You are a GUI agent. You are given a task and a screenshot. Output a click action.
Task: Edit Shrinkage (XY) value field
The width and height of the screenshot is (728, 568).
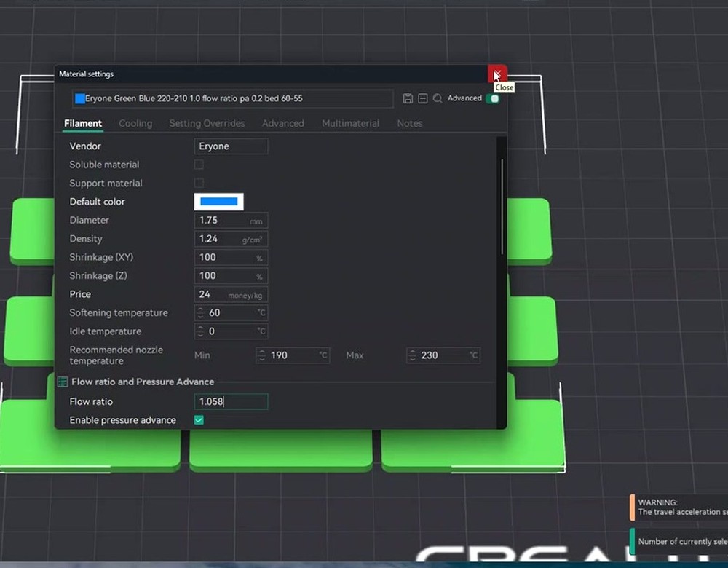click(231, 257)
